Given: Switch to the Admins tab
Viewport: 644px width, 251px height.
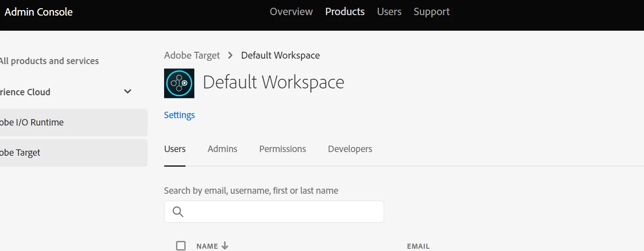Looking at the screenshot, I should point(222,149).
